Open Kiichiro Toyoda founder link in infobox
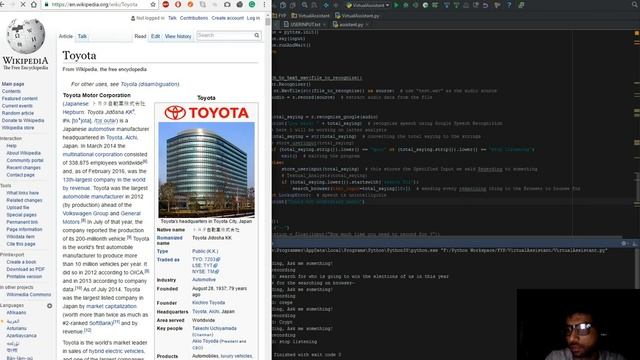 click(209, 303)
